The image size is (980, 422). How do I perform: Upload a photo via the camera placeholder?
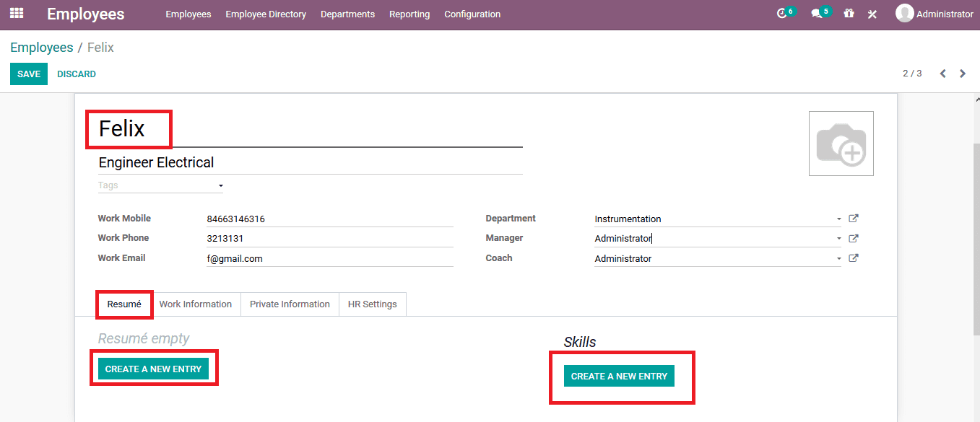(x=841, y=144)
